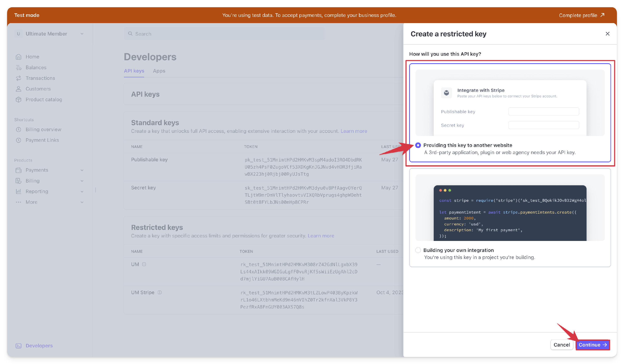Click the UM Stripe restricted key token
624x364 pixels.
[x=299, y=300]
